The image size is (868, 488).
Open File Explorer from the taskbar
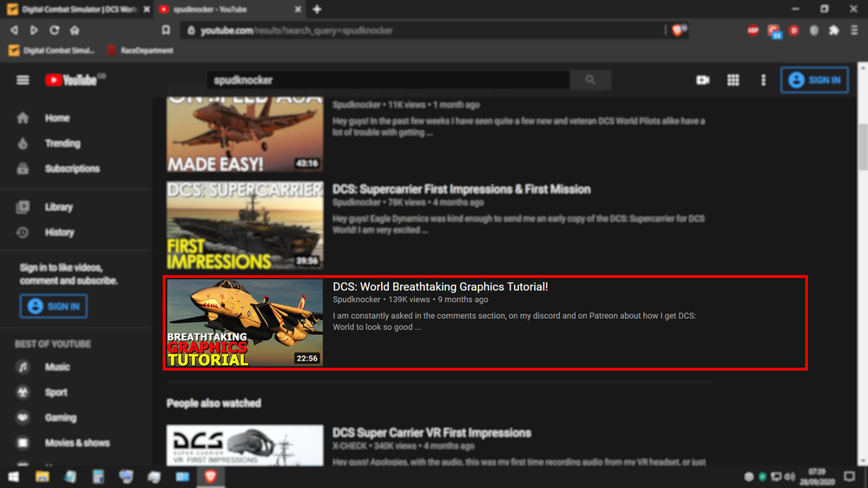42,477
